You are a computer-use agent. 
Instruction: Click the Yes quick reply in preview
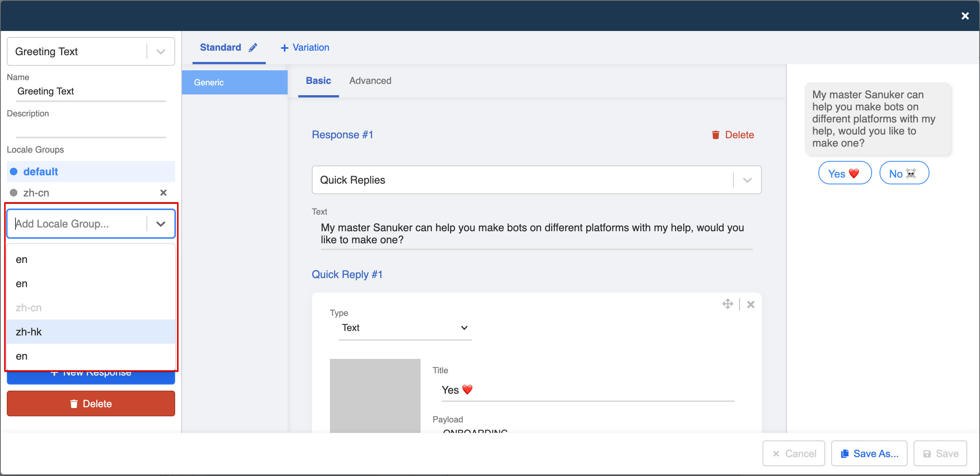coord(844,173)
